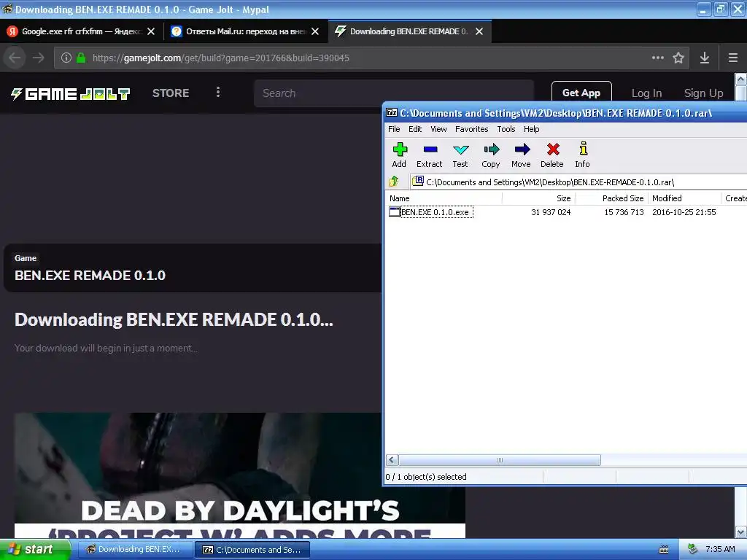Click the 7-Zip Add toolbar icon
This screenshot has width=747, height=560.
(399, 149)
